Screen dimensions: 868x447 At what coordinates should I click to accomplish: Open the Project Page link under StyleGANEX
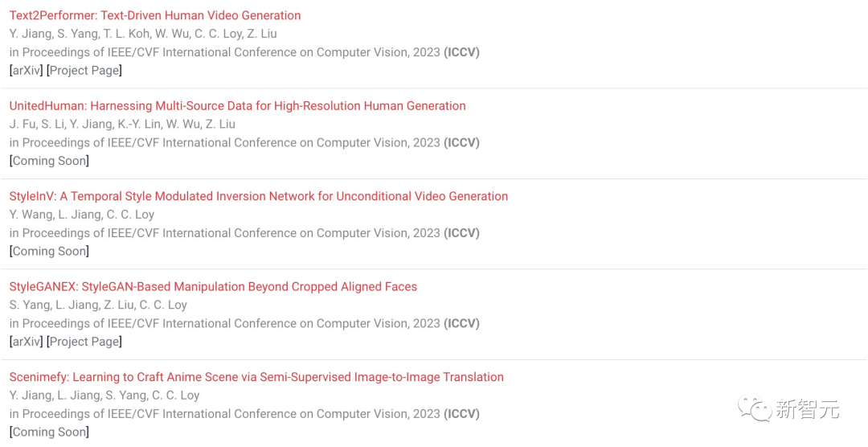tap(84, 342)
